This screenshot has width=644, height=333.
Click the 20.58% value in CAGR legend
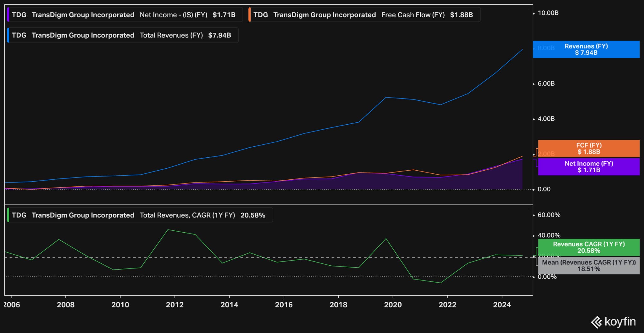point(253,215)
